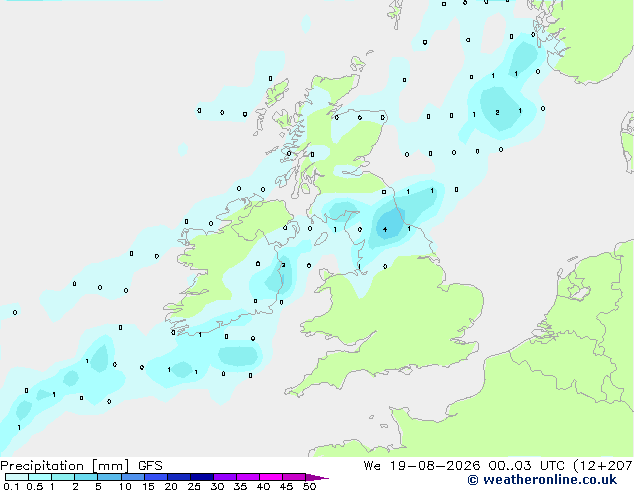This screenshot has height=490, width=634.
Task: Select the 2–5 mm legend swatch
Action: tap(86, 477)
